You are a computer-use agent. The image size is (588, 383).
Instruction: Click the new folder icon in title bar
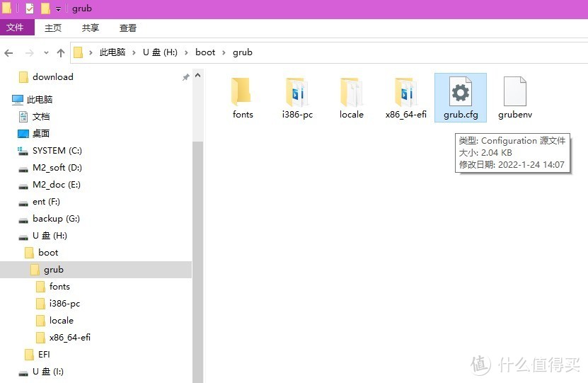tap(45, 8)
